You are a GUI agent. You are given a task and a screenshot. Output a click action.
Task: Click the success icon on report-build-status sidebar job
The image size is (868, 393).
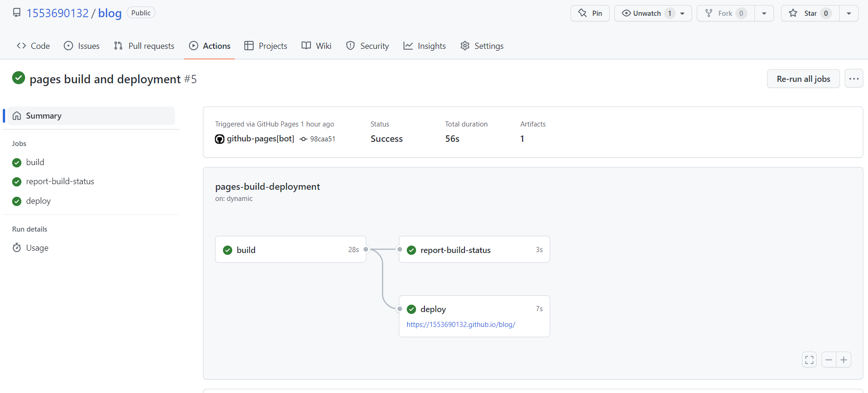pyautogui.click(x=17, y=182)
